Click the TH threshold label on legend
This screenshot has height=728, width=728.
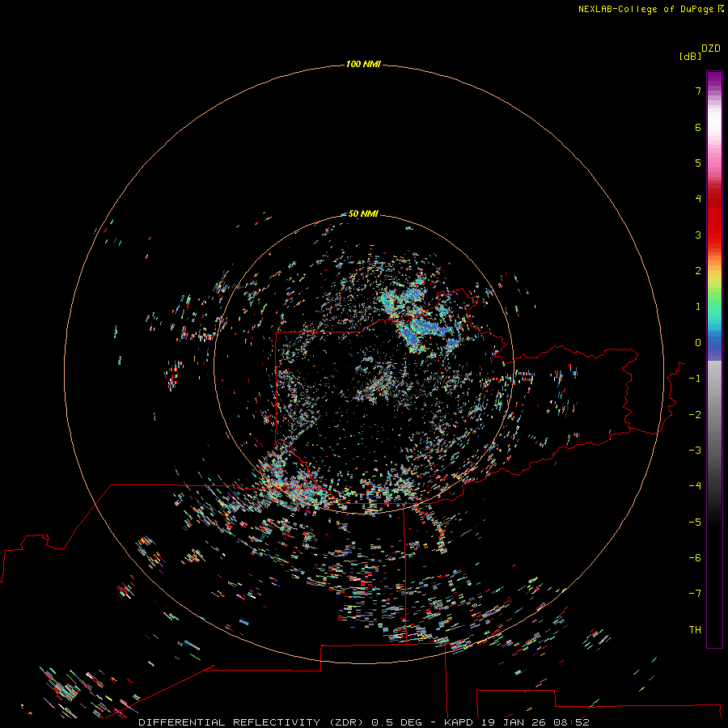coord(695,629)
